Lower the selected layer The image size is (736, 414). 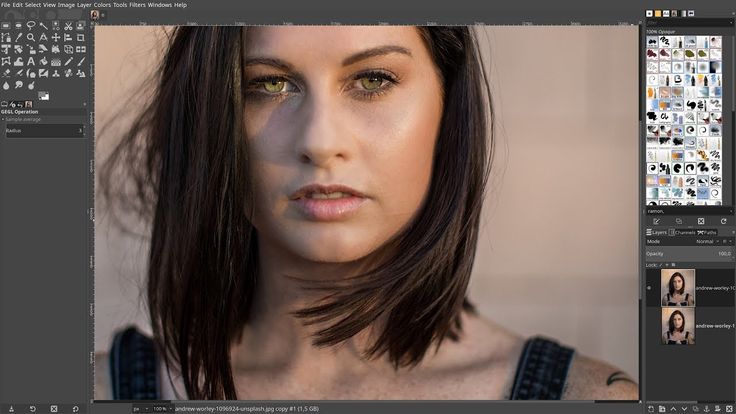pos(684,409)
